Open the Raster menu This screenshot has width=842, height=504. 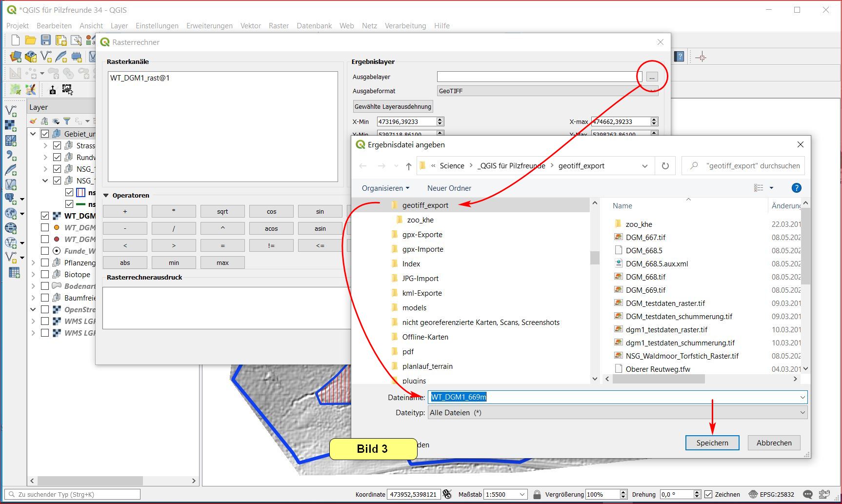[279, 26]
